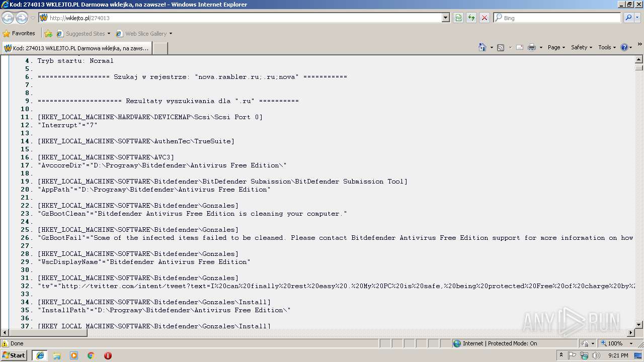Click the "WscDisplayName" value line
Screen dimensions: 644x362
coord(144,262)
